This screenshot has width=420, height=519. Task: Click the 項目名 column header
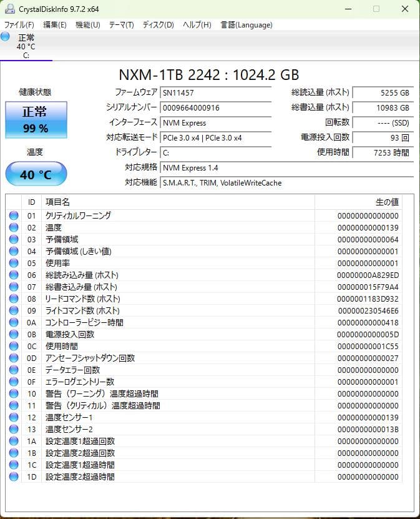(178, 202)
